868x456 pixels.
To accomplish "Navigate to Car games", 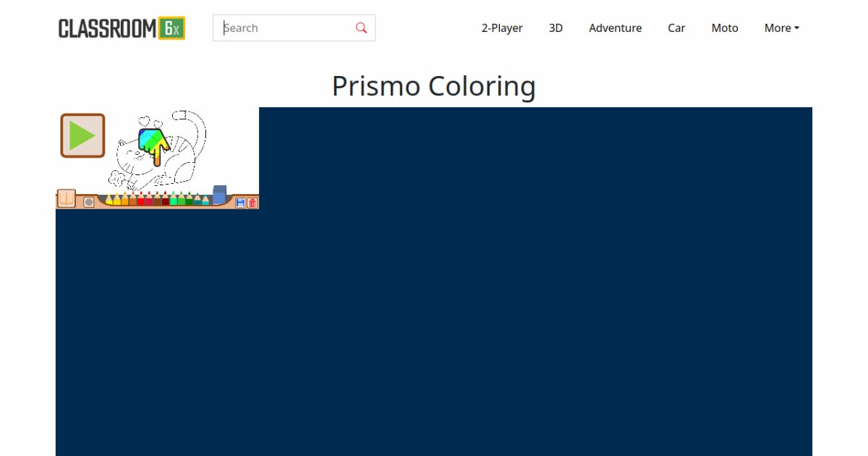I will coord(676,28).
